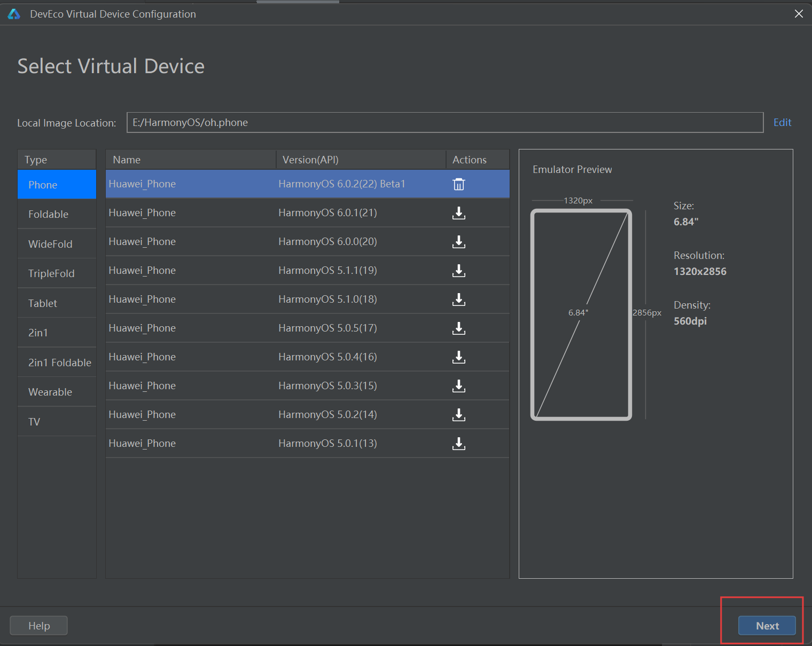812x646 pixels.
Task: Select the HarmonyOS 6.0.1(21) row
Action: [308, 213]
